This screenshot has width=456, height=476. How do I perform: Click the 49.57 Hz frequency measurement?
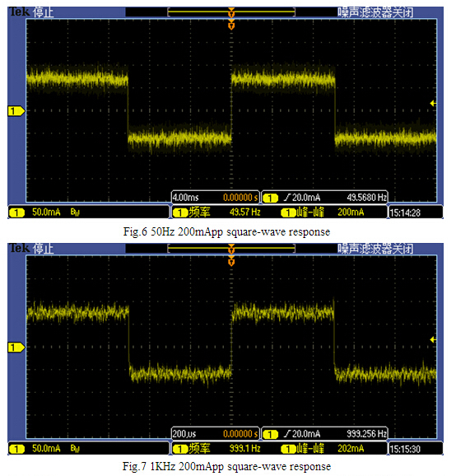245,212
